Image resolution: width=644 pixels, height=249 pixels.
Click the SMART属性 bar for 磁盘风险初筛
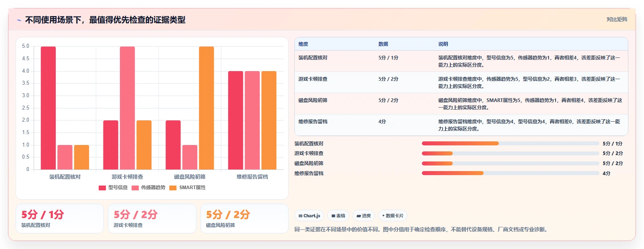pos(207,108)
